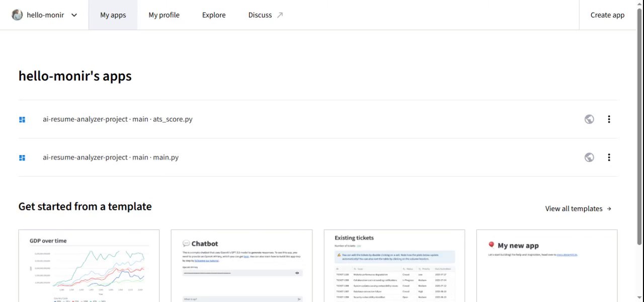Open the main.py app entry
The height and width of the screenshot is (302, 644).
click(111, 158)
